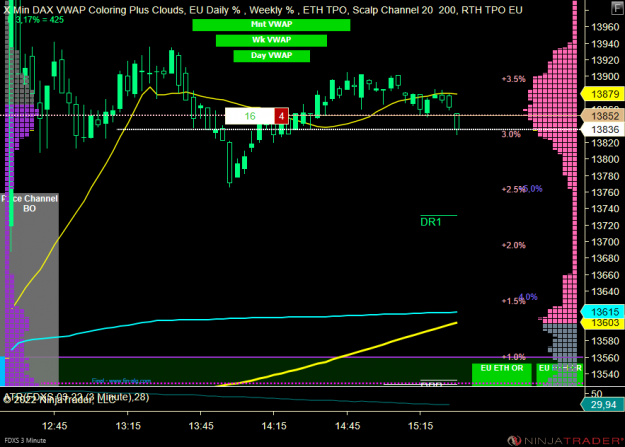Click the 3,17% = 425 green text
This screenshot has height=447, width=625.
click(39, 20)
